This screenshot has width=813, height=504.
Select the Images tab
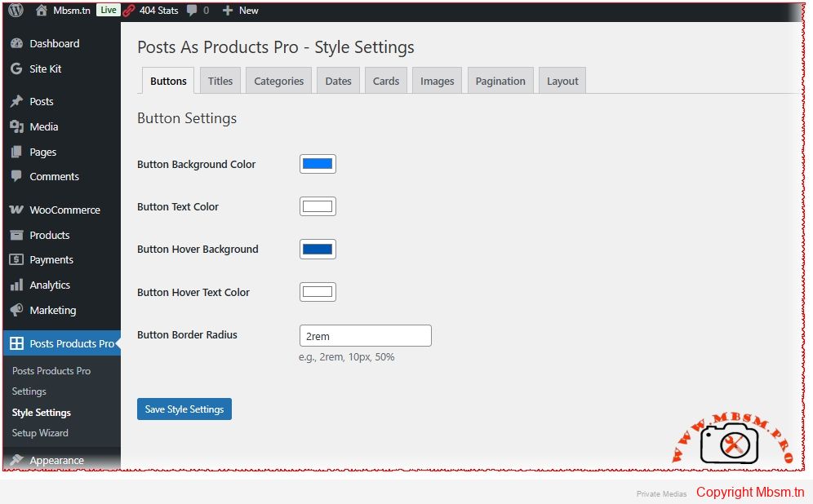click(437, 80)
